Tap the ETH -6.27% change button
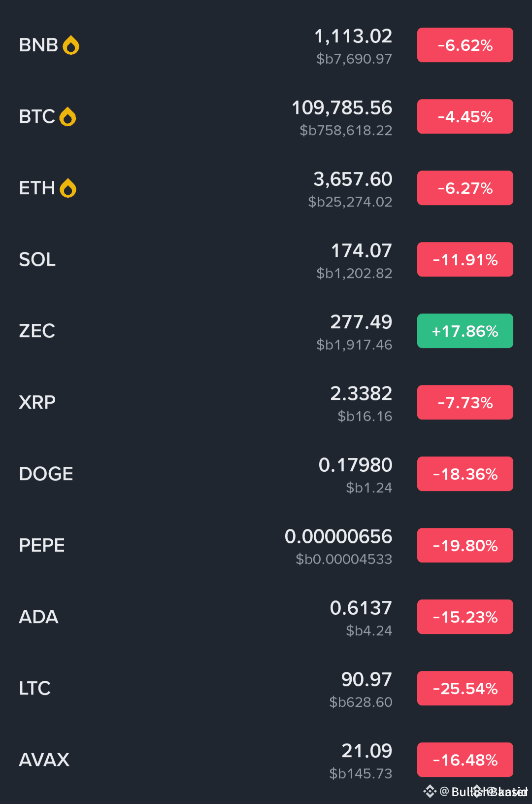 coord(465,188)
